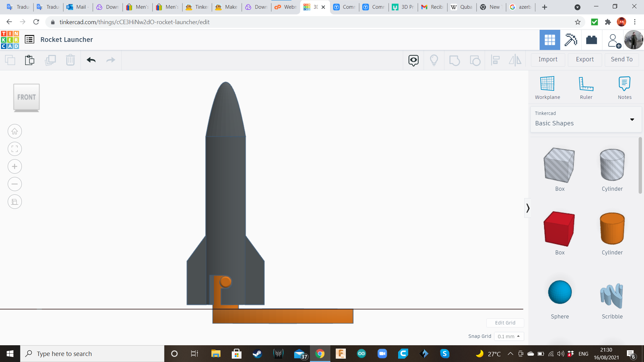Add a Notes annotation
Image resolution: width=644 pixels, height=362 pixels.
625,87
